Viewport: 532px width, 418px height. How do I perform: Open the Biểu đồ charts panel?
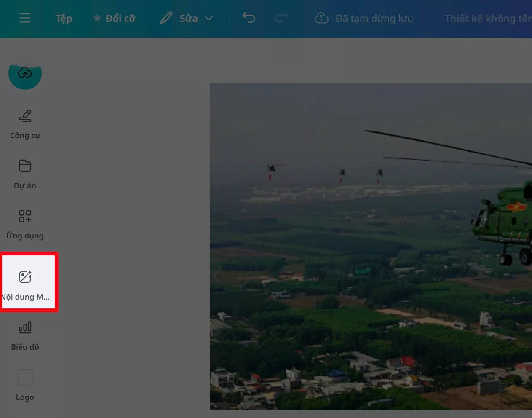tap(25, 335)
